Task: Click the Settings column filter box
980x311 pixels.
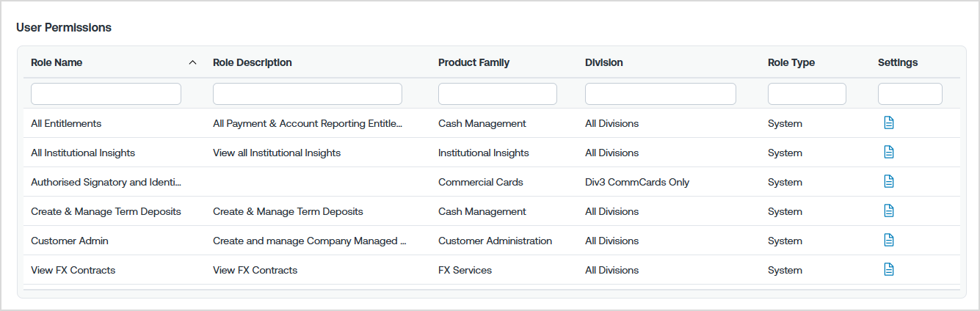Action: point(910,94)
